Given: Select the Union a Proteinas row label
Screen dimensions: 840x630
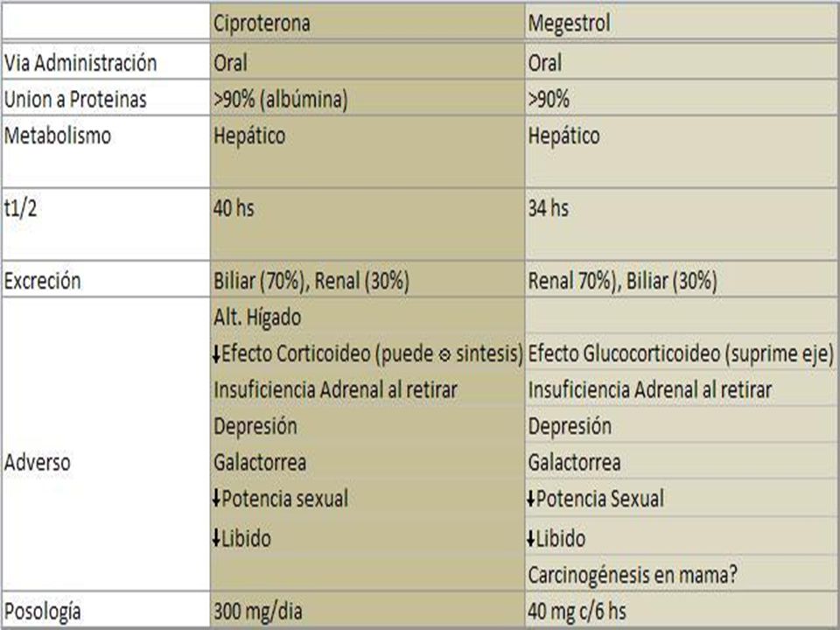Looking at the screenshot, I should click(106, 99).
